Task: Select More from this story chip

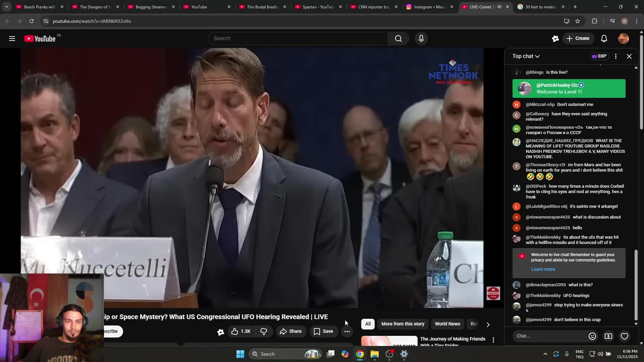Action: (x=403, y=324)
